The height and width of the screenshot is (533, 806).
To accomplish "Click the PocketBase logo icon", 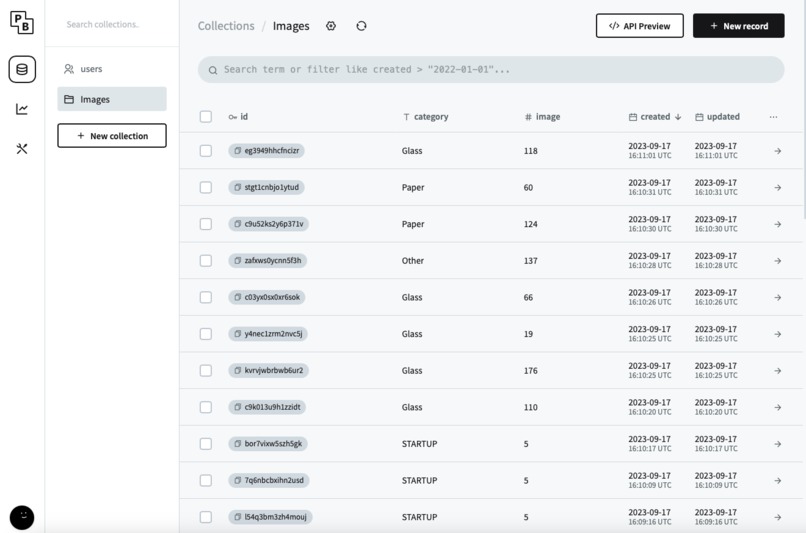I will pyautogui.click(x=22, y=23).
